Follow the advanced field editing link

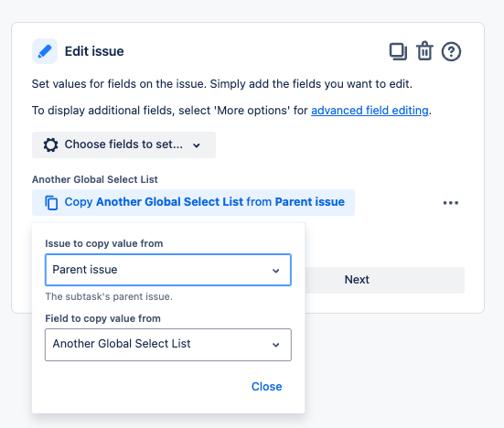(370, 111)
